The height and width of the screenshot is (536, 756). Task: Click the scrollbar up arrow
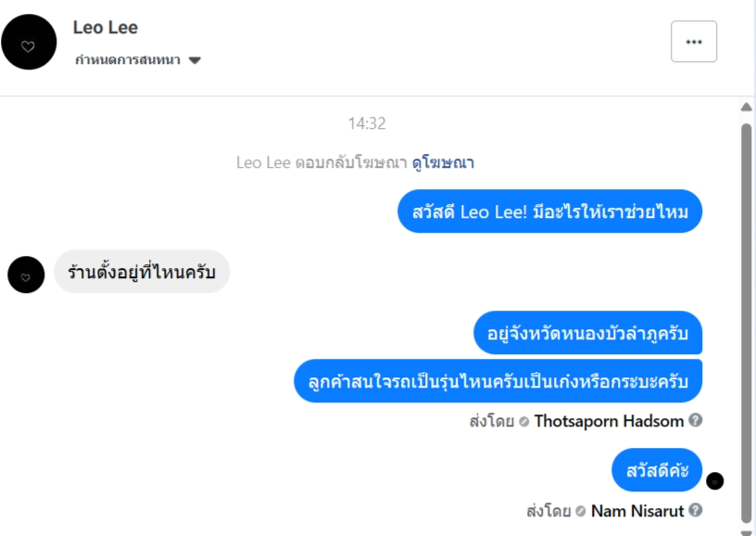[x=747, y=108]
